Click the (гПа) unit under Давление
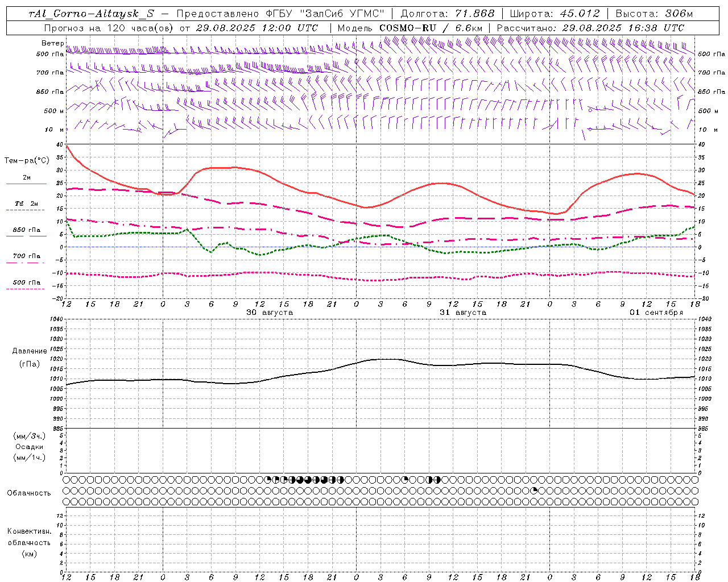This screenshot has height=582, width=728. [30, 364]
